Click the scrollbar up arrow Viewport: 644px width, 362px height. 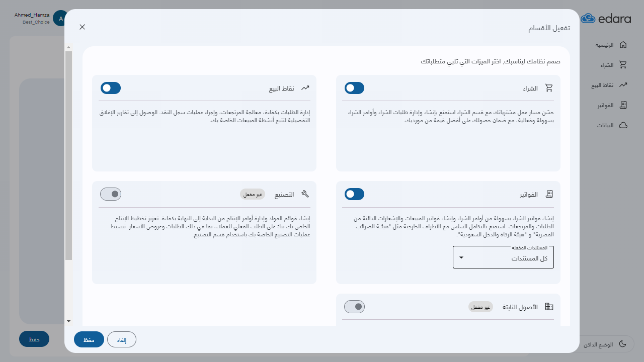pos(68,48)
